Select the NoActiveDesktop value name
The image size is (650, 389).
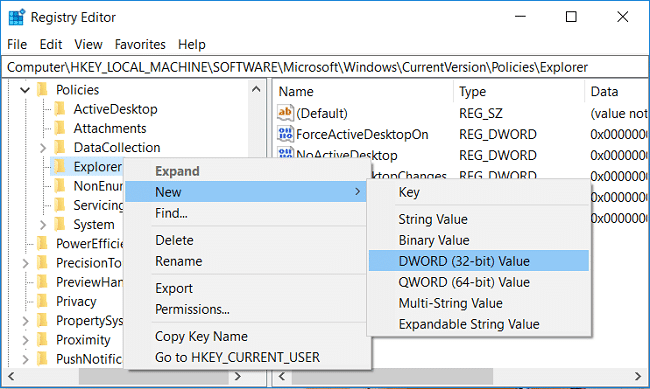click(x=347, y=155)
